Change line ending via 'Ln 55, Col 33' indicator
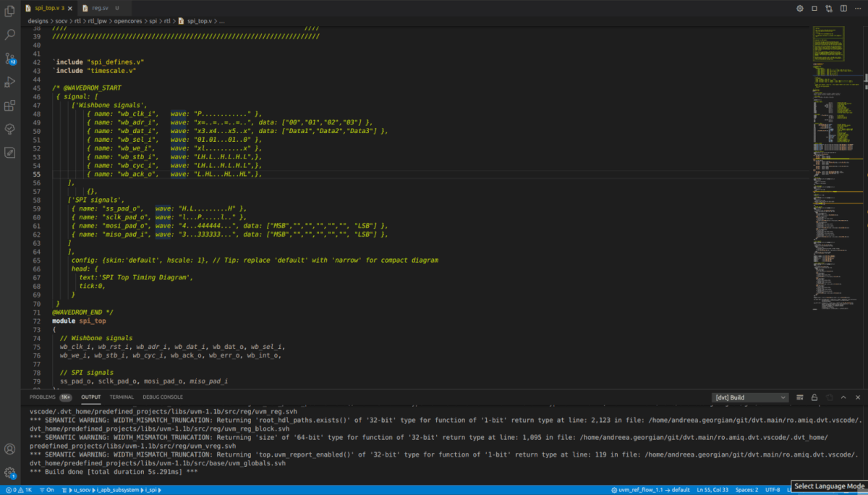Viewport: 868px width, 495px height. (713, 490)
